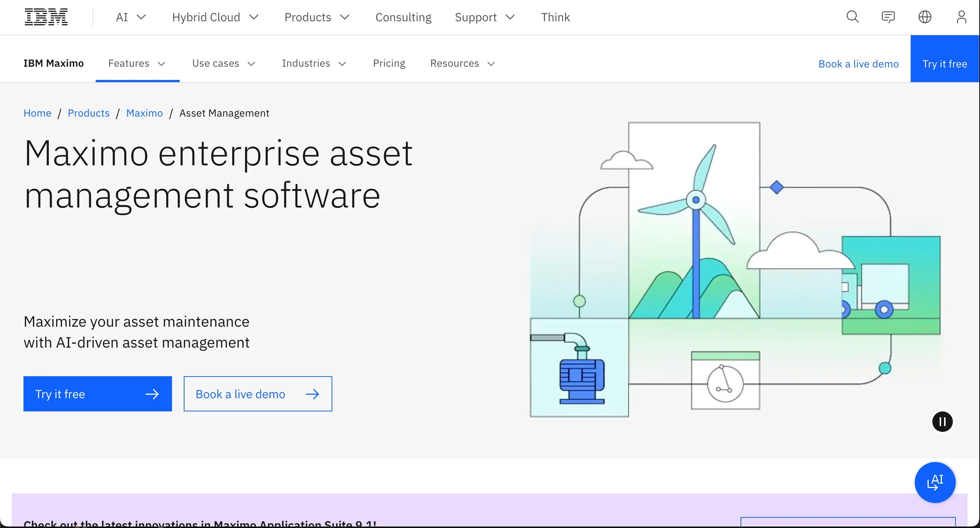980x528 pixels.
Task: Click arrow on hero Try it free button
Action: 152,394
